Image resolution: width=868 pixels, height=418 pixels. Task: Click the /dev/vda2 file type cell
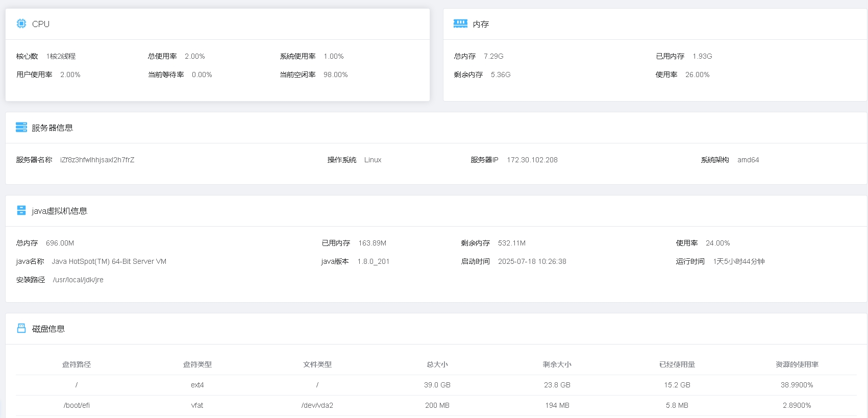coord(317,405)
